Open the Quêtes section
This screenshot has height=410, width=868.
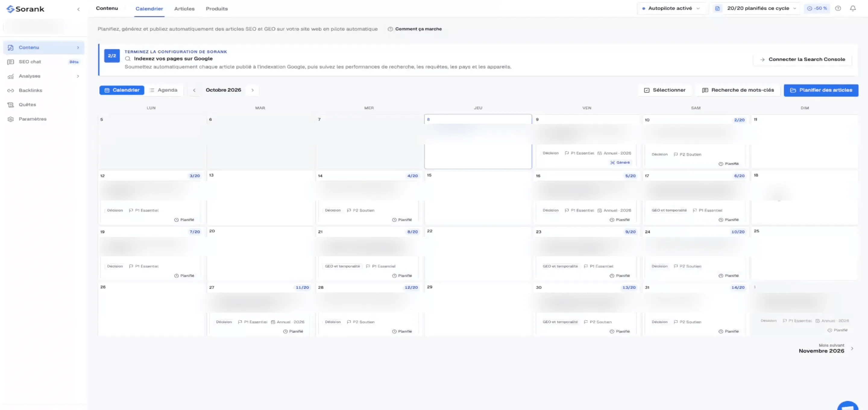coord(43,105)
